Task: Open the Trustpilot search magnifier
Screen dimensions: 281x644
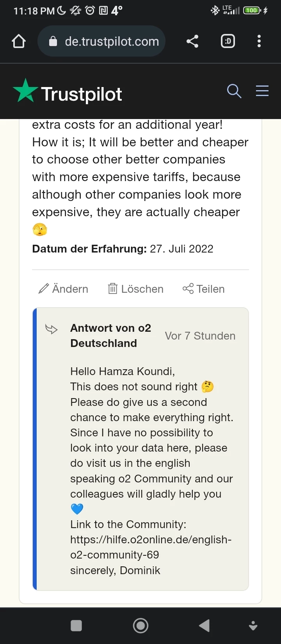Action: (234, 91)
